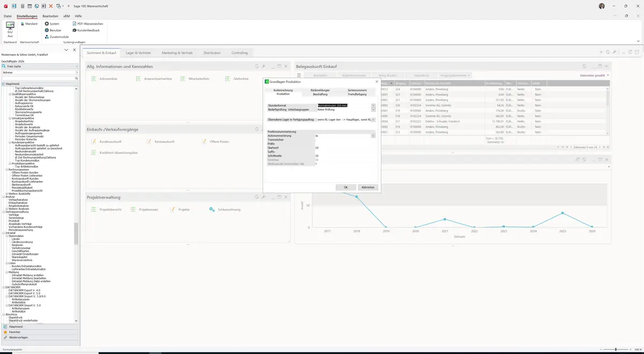Viewport: 644px width, 354px height.
Task: Open Adressenliste report
Action: [105, 79]
